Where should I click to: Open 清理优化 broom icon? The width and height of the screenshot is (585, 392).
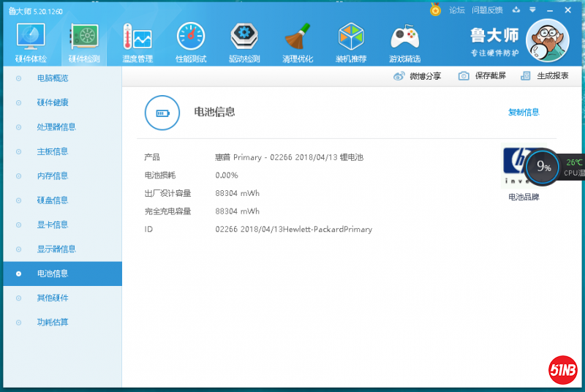coord(298,41)
